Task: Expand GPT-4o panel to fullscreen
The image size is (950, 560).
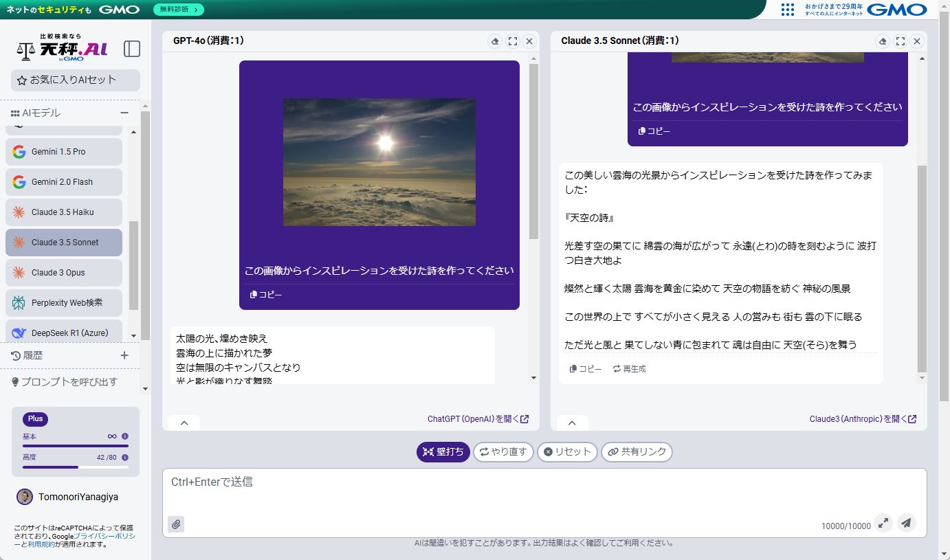Action: 512,41
